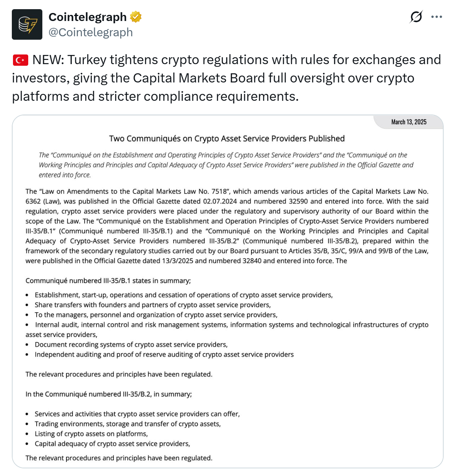
Task: Click the Two Communiqués document headline
Action: 227,139
